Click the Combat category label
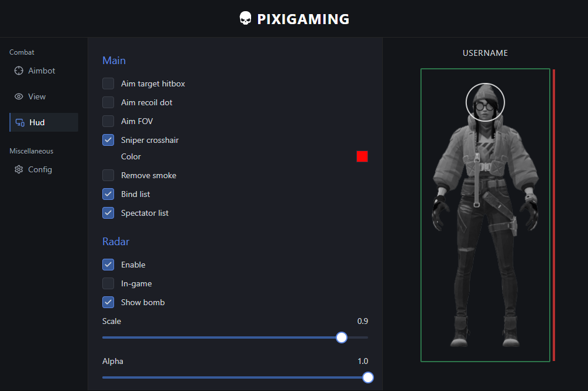The image size is (588, 391). point(22,52)
